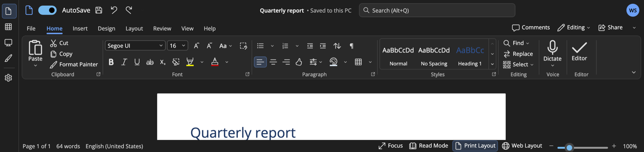Toggle the AutoSave switch
The height and width of the screenshot is (152, 644).
47,10
